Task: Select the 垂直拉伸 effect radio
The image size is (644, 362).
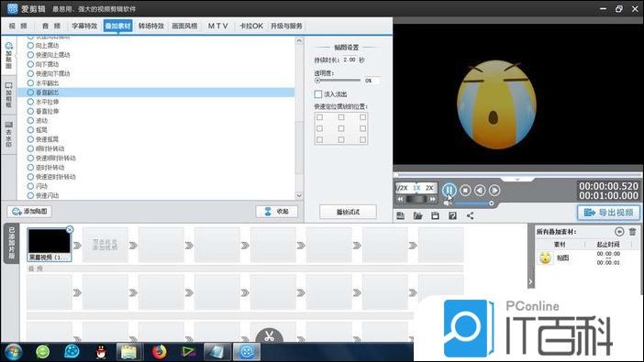Action: (30, 111)
